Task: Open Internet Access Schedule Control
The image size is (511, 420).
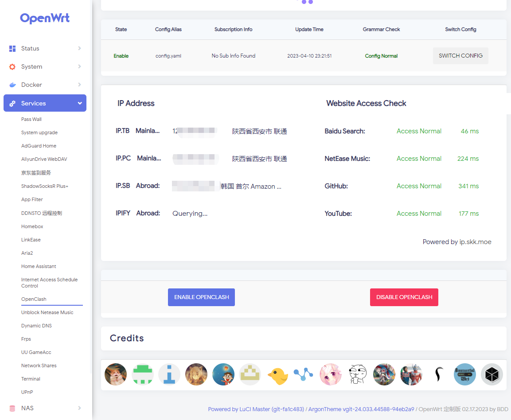Action: tap(50, 283)
